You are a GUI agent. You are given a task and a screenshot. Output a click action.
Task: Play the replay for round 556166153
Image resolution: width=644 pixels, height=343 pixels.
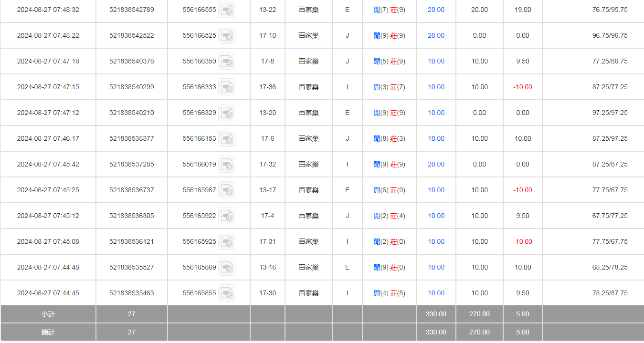coord(227,139)
